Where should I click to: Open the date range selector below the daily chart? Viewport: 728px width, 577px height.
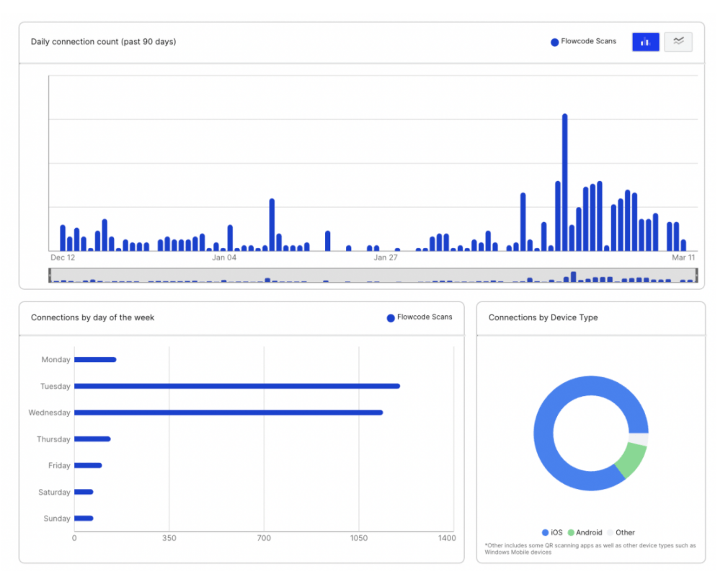(371, 275)
